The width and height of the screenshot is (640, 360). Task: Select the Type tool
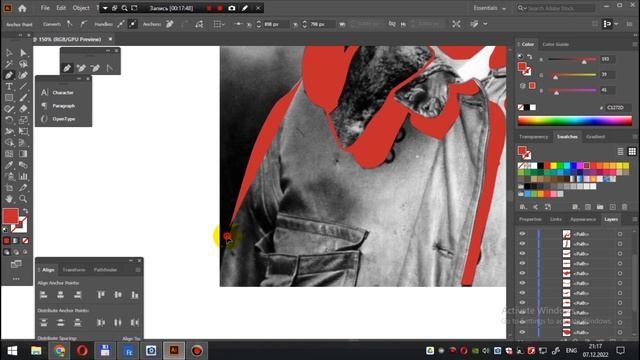click(9, 86)
